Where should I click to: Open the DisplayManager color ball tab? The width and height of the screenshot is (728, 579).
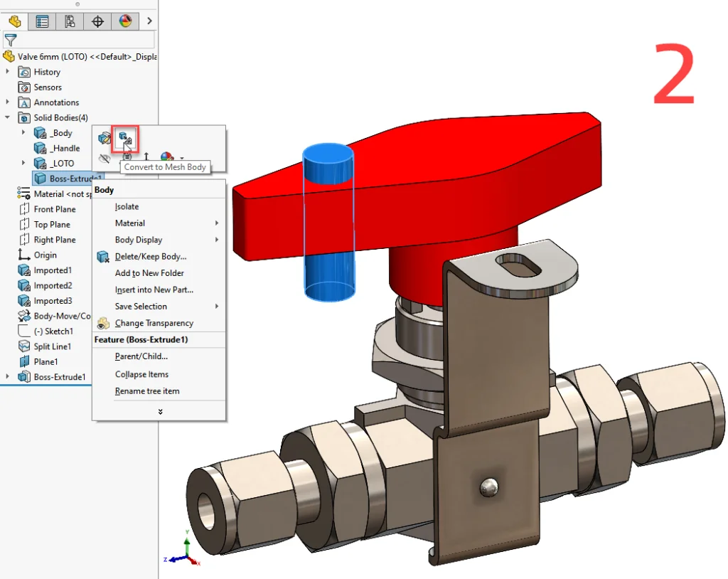[x=125, y=21]
